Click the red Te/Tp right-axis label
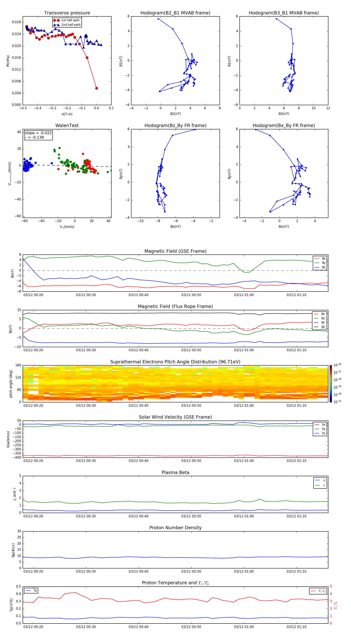This screenshot has height=644, width=351. [x=336, y=605]
